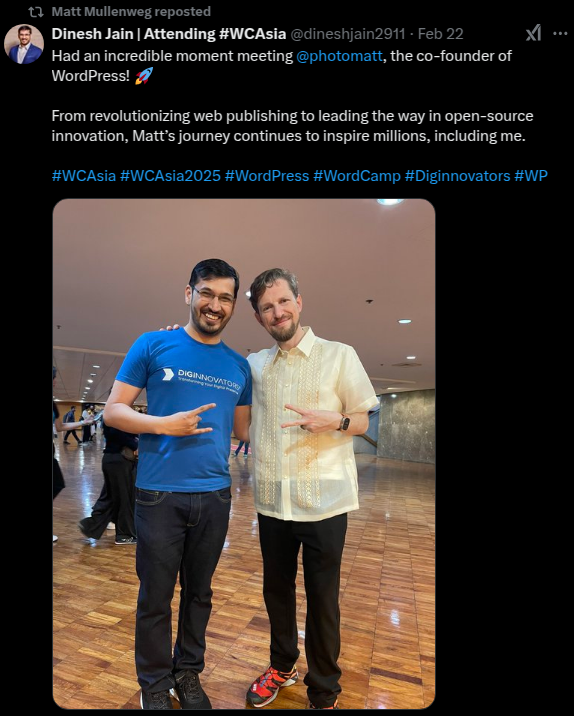Click the #WordPress hashtag

[267, 176]
